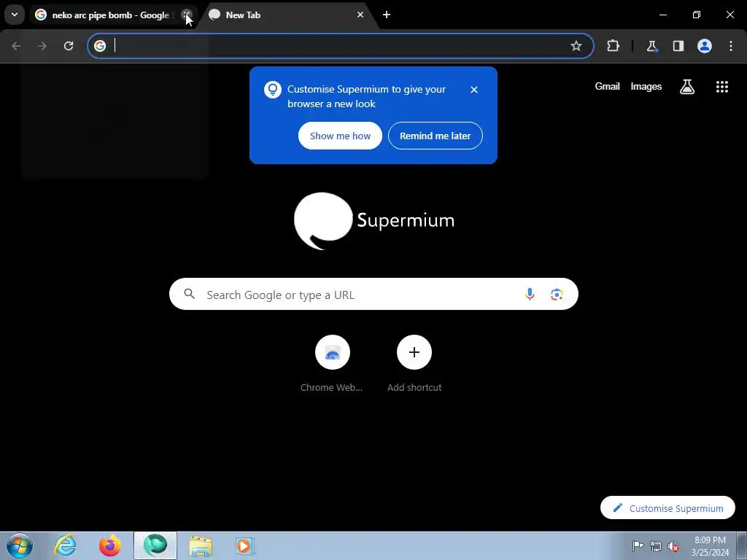Start voice search with microphone icon
Screen dimensions: 747x560
530,295
